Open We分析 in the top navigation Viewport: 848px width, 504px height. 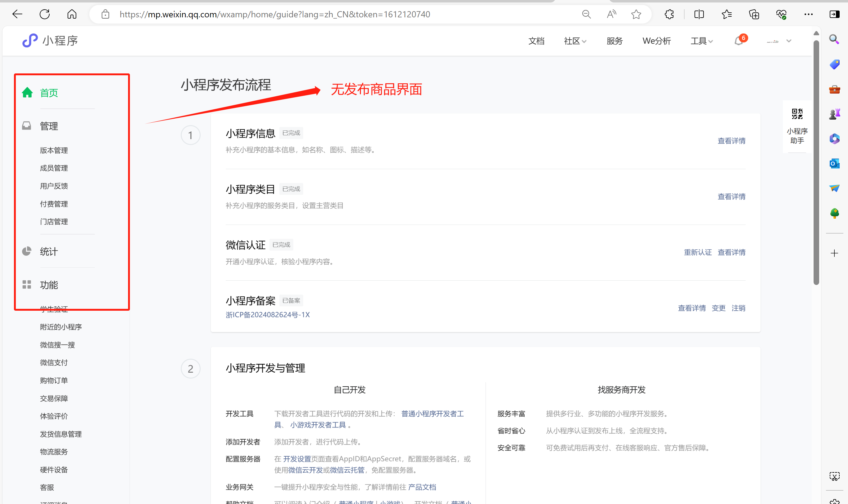click(x=656, y=41)
